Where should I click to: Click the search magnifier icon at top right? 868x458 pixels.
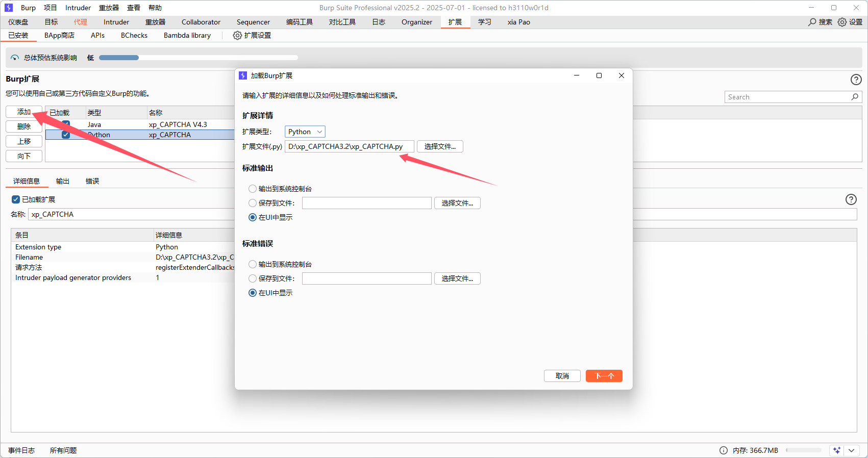pos(812,22)
